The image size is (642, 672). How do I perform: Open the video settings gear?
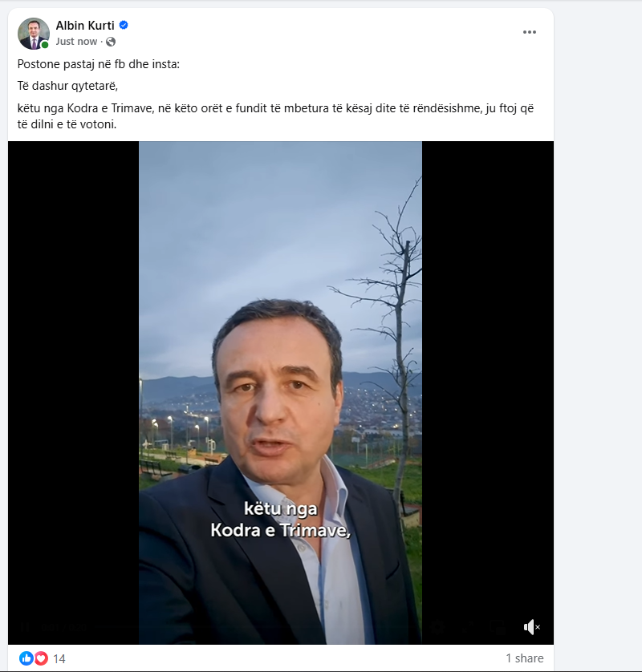[x=439, y=627]
